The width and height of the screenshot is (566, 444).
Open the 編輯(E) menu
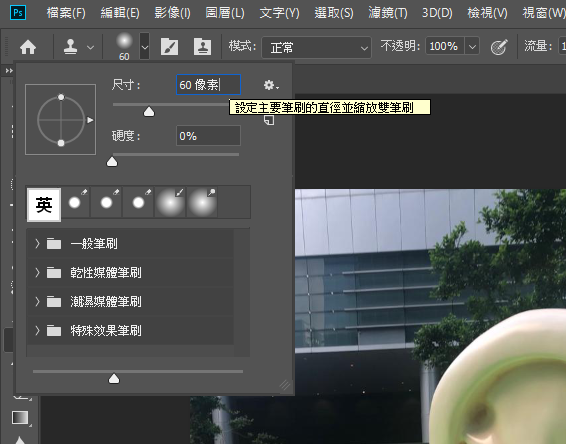click(120, 13)
